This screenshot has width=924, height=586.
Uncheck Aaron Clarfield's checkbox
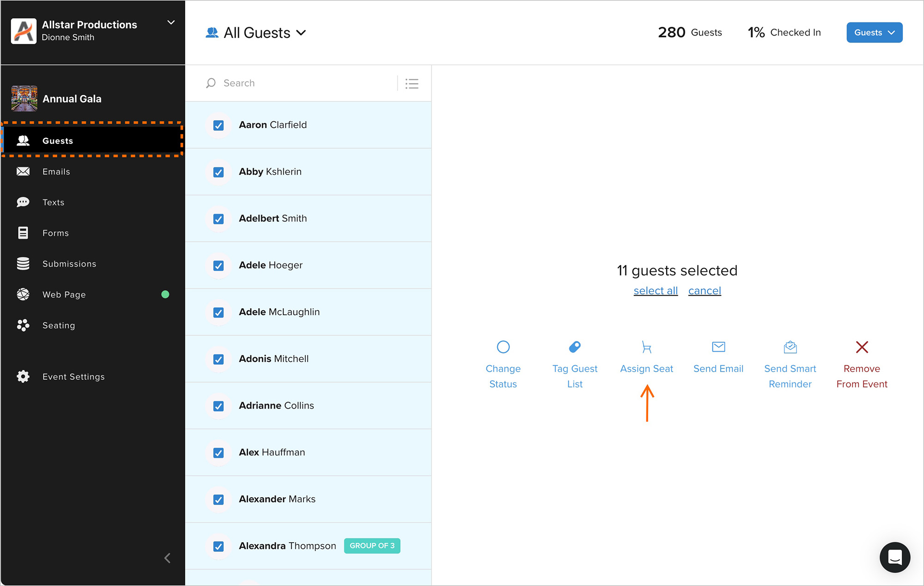tap(219, 125)
